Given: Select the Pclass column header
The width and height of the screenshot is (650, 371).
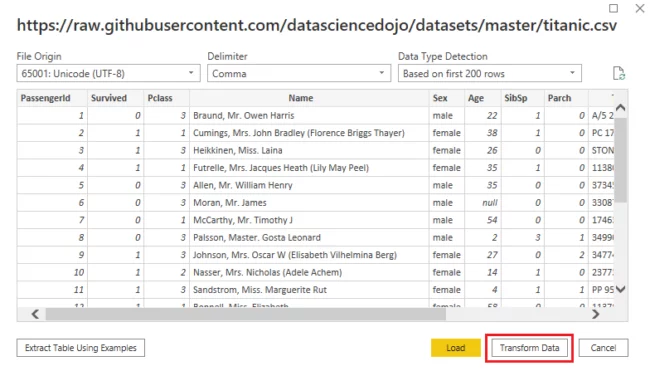Looking at the screenshot, I should pos(167,98).
